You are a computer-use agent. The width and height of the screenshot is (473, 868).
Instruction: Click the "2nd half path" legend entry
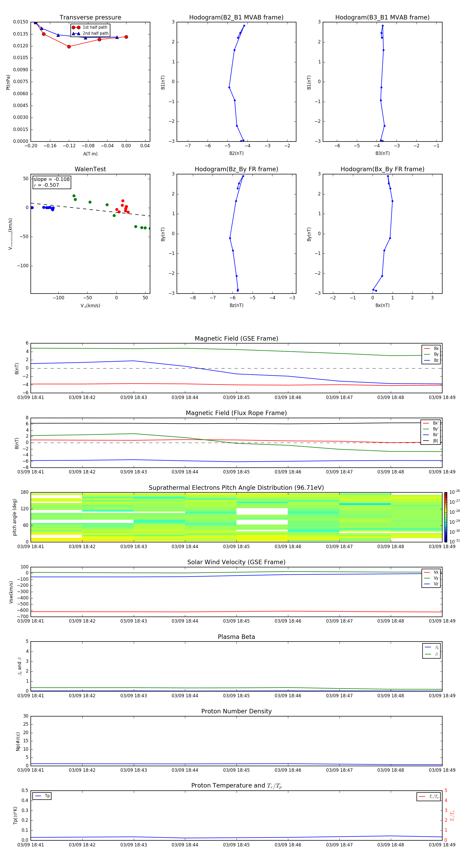pyautogui.click(x=91, y=33)
